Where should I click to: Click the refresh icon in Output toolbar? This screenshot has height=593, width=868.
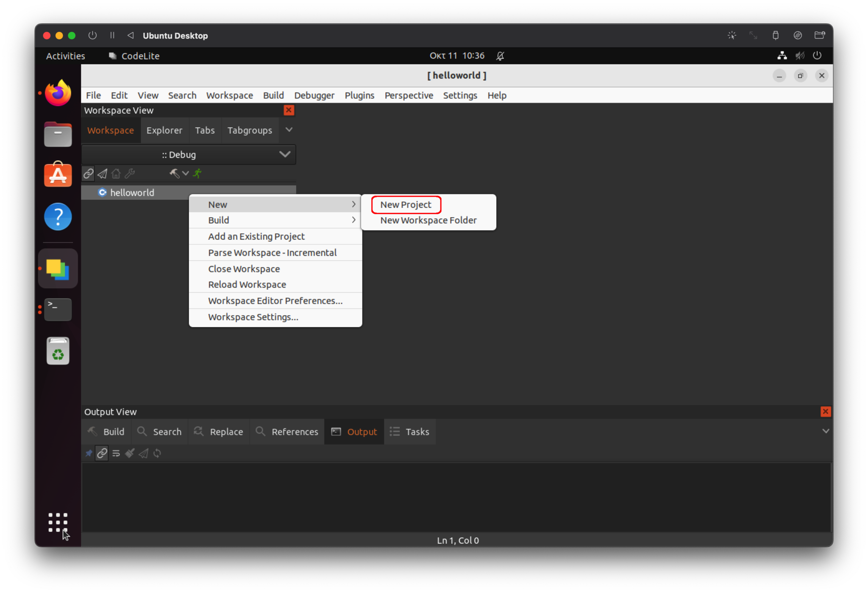pyautogui.click(x=157, y=453)
